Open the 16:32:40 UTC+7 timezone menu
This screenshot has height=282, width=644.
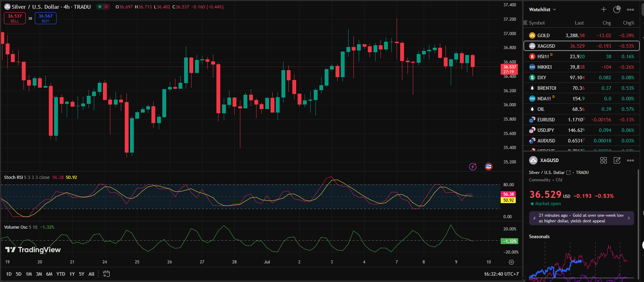501,274
